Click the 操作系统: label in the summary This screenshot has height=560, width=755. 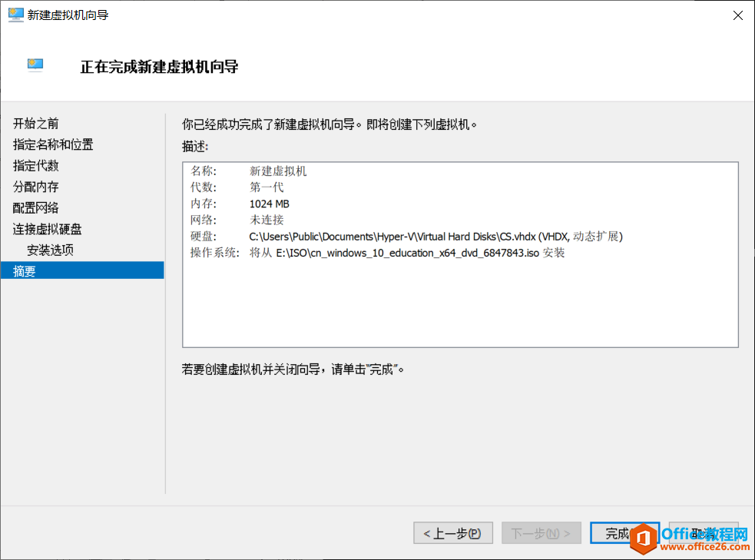(215, 253)
